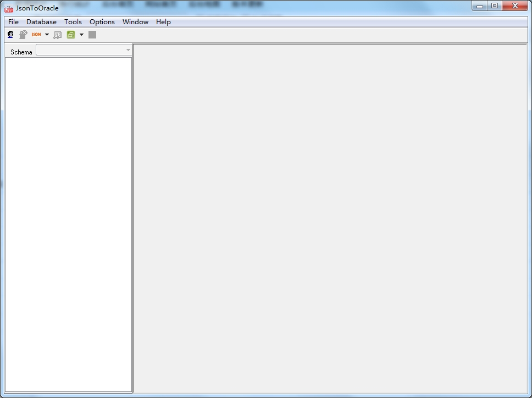
Task: Open the Window menu
Action: point(135,22)
